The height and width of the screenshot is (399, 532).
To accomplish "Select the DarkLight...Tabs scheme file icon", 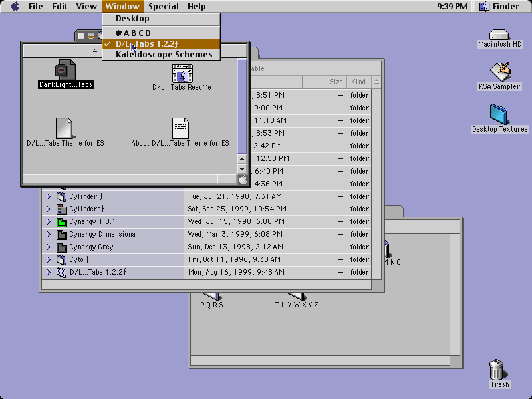I will (x=65, y=70).
